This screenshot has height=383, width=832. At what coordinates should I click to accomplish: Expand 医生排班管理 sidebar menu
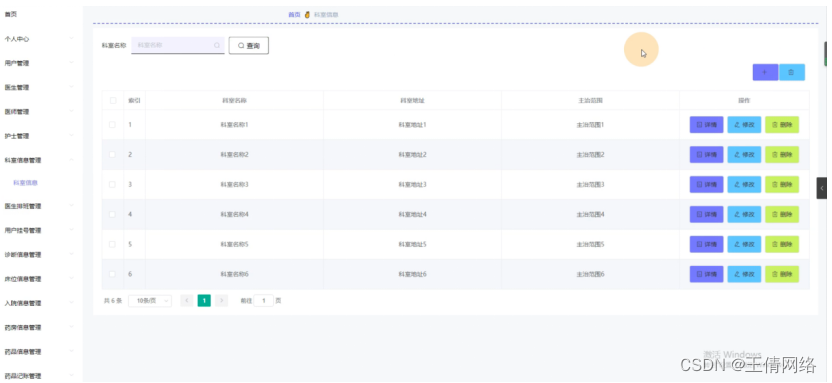coord(41,206)
